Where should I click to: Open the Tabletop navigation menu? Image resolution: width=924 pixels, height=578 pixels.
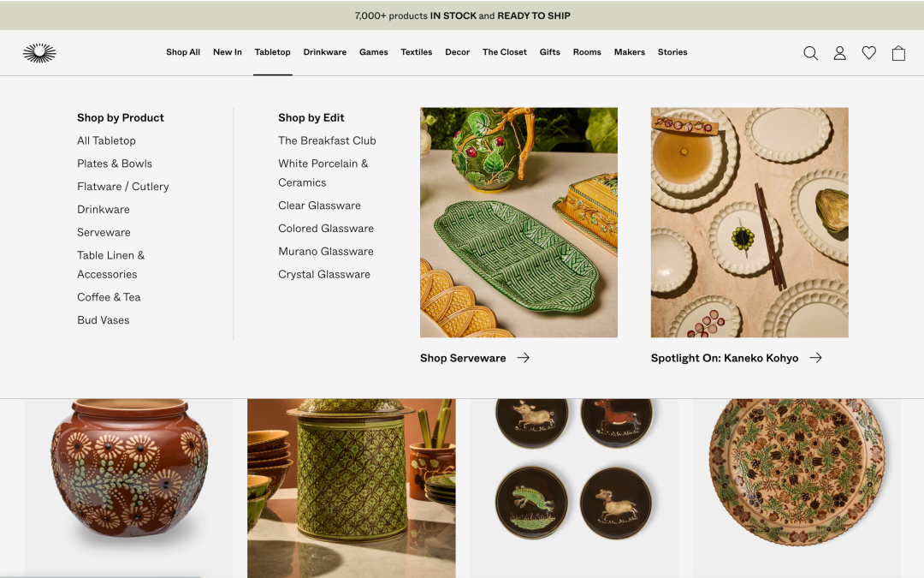(272, 52)
